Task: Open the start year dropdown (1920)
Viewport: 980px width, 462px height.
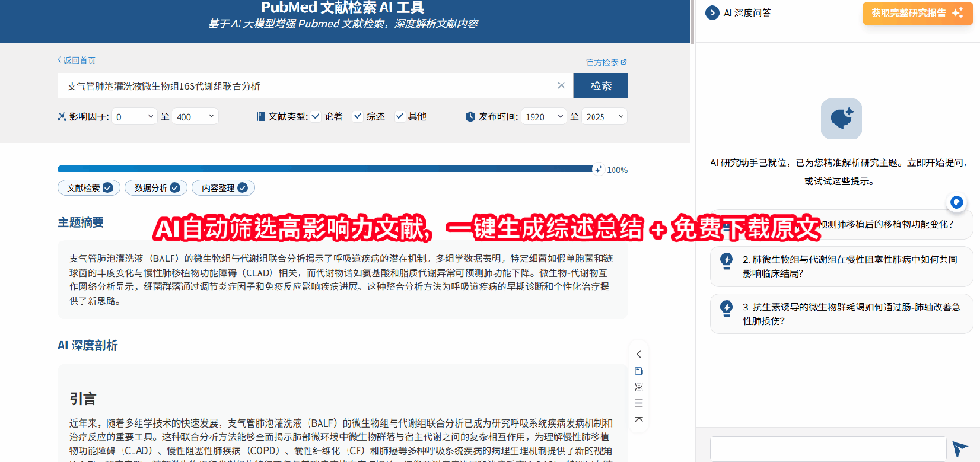Action: [x=544, y=116]
